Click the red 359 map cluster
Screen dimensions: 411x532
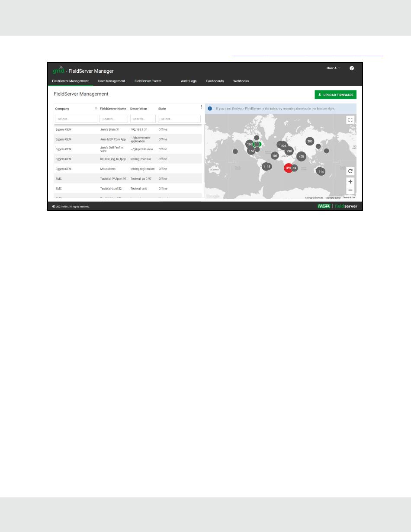(288, 168)
